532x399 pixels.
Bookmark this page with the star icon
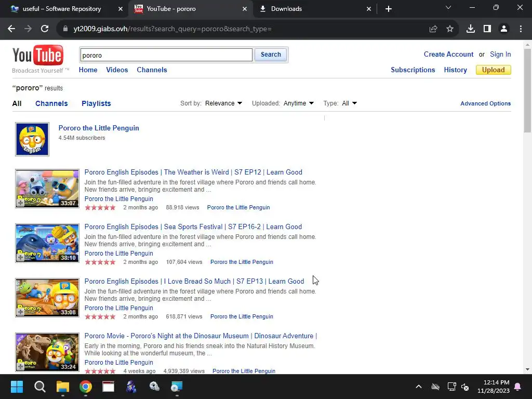450,29
